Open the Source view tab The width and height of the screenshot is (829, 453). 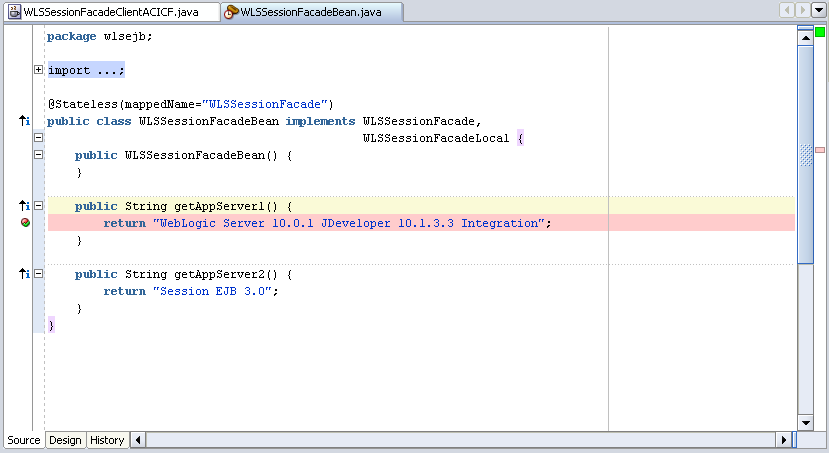point(24,440)
